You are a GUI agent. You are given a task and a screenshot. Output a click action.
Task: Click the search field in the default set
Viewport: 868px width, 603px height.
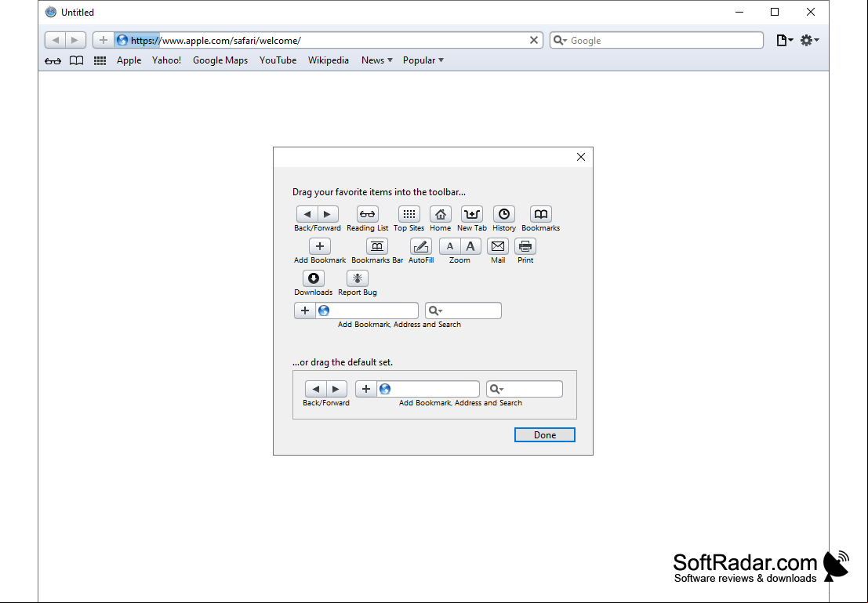click(525, 389)
